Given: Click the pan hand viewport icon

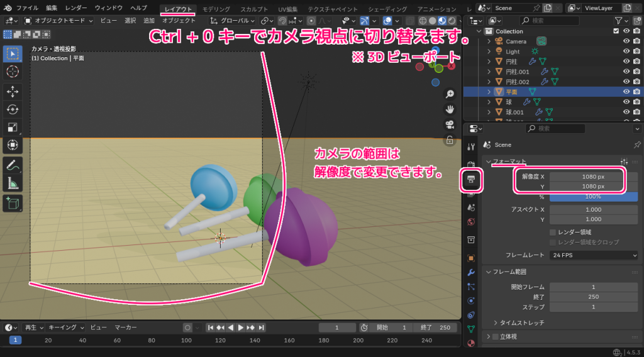Looking at the screenshot, I should coord(450,109).
